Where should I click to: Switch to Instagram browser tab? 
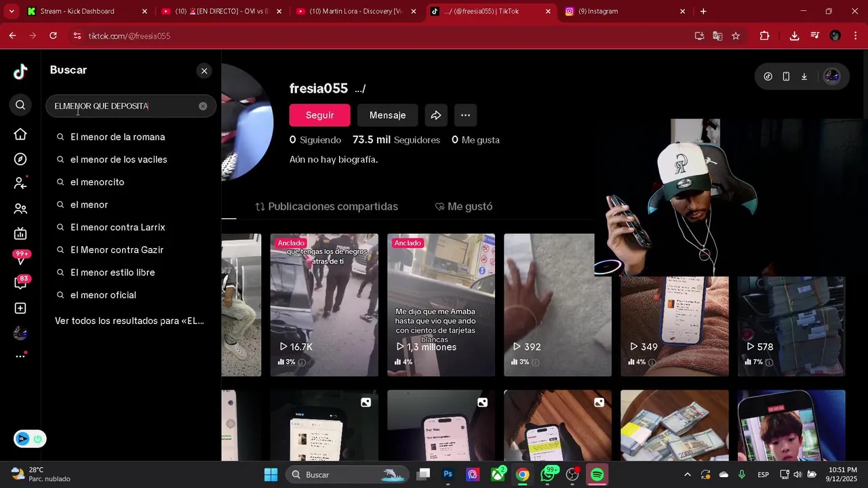pos(625,12)
